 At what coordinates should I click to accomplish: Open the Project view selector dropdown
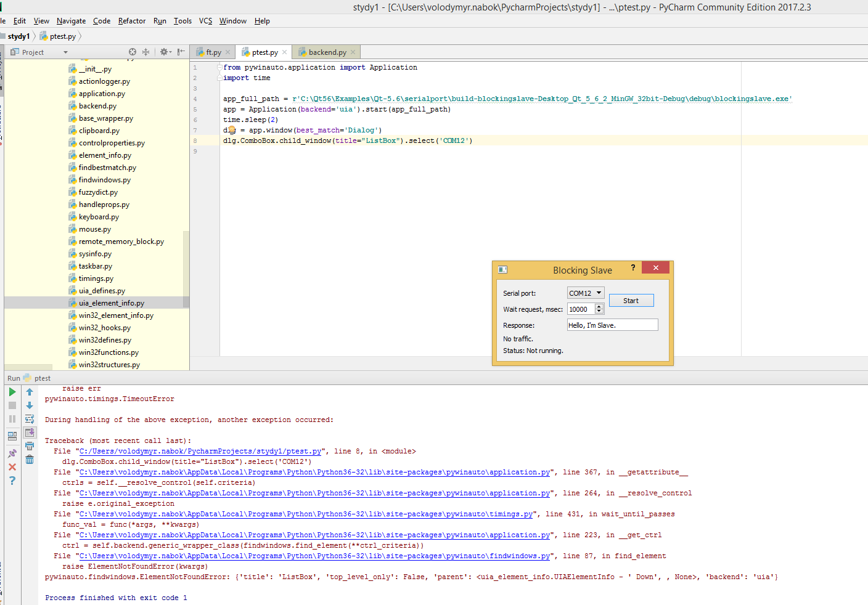click(67, 52)
